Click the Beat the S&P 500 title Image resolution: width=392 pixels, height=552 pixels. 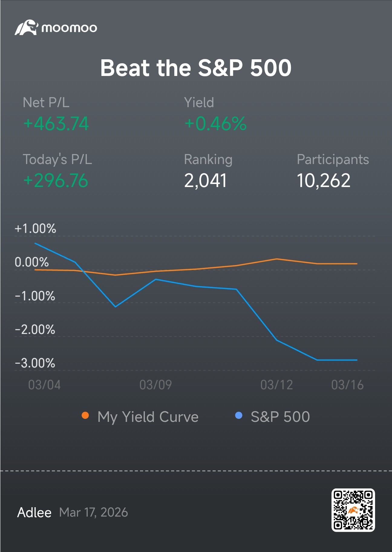196,68
